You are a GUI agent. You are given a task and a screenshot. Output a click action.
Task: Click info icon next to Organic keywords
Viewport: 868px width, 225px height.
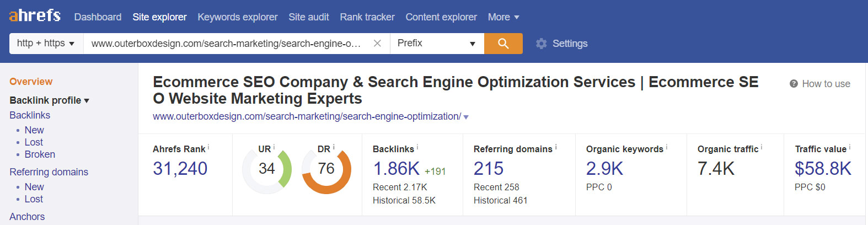point(667,148)
